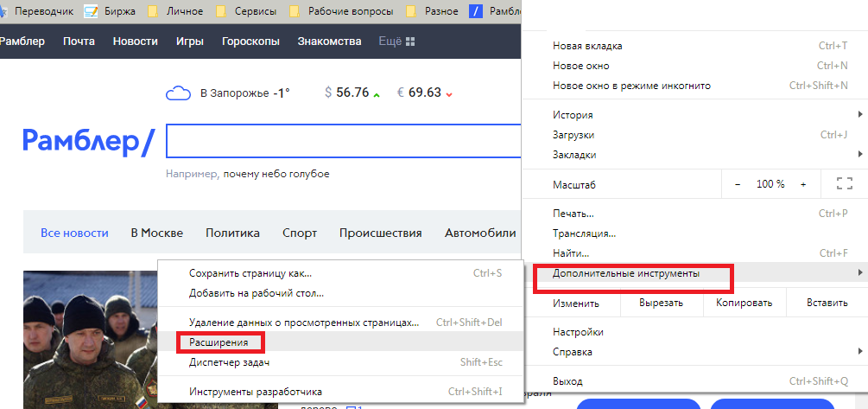Click the 100 % zoom value
The image size is (868, 409).
[770, 184]
